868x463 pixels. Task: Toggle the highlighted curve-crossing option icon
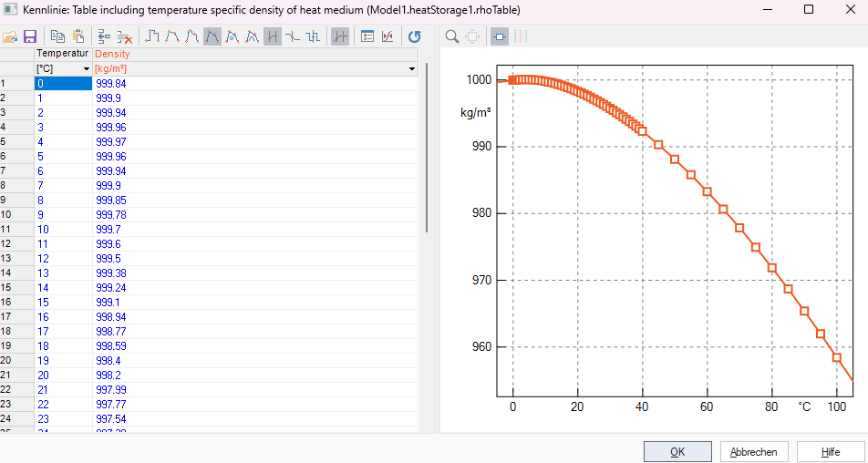pyautogui.click(x=340, y=36)
